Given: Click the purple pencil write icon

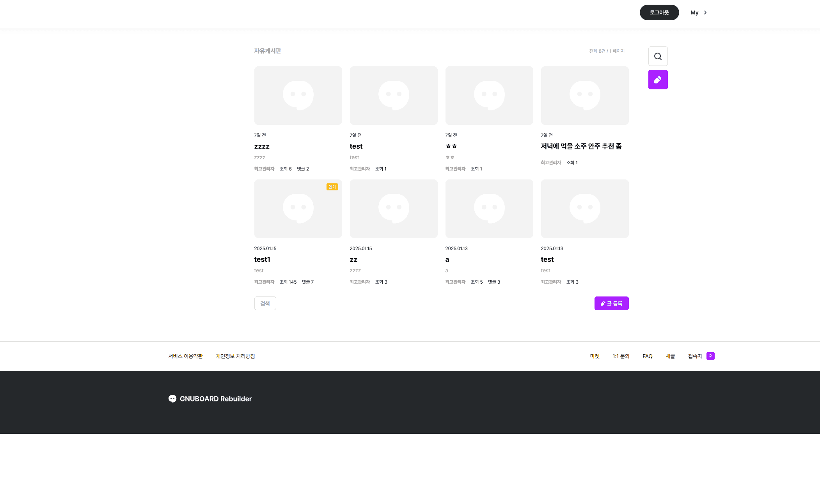Looking at the screenshot, I should (658, 80).
